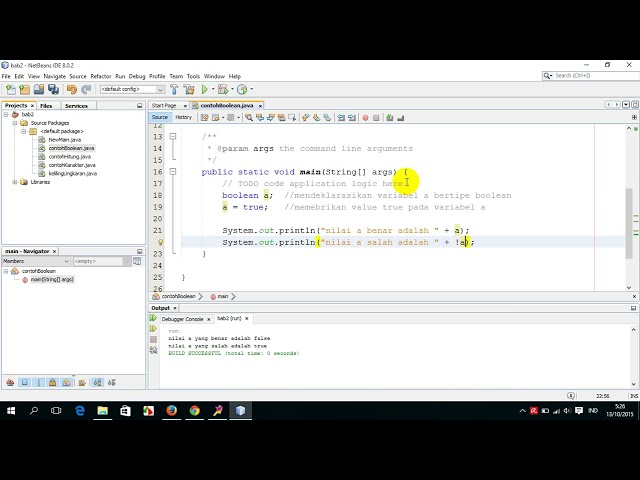Open Chrome from the Windows taskbar
The width and height of the screenshot is (640, 480).
click(195, 410)
